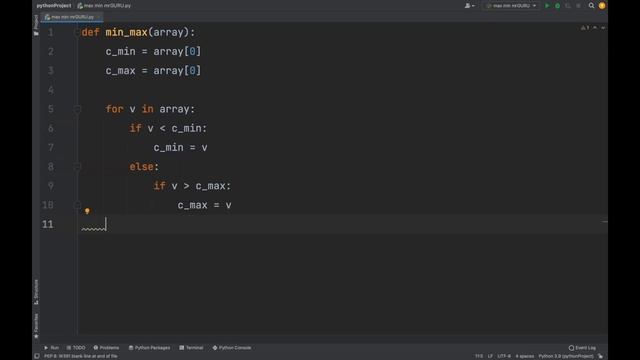The image size is (640, 360).
Task: Close the open editor file tab
Action: [x=98, y=17]
